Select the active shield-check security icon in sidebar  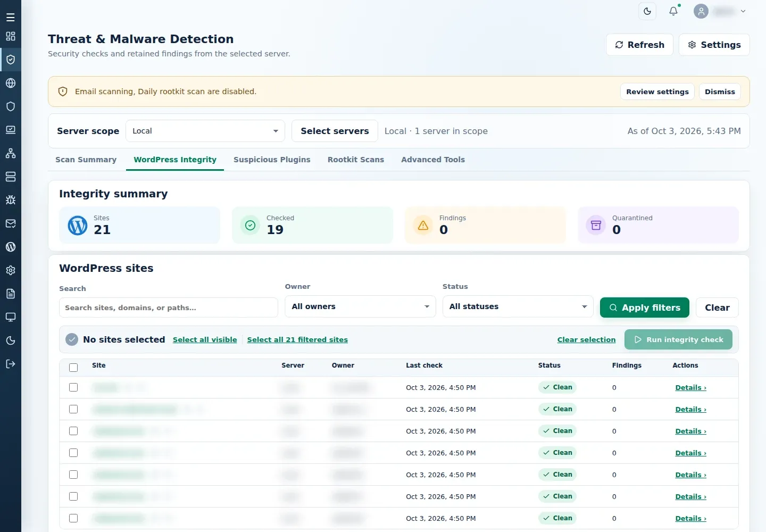[x=11, y=60]
